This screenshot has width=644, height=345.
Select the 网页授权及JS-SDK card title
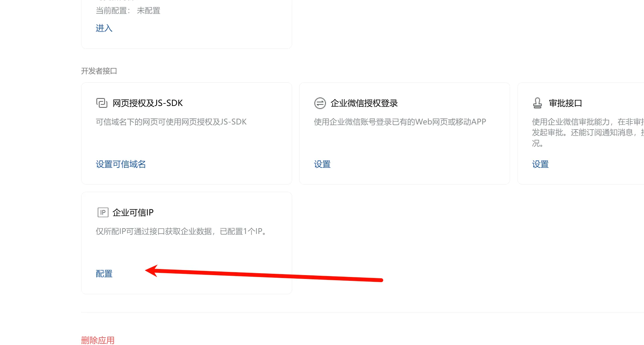[147, 103]
